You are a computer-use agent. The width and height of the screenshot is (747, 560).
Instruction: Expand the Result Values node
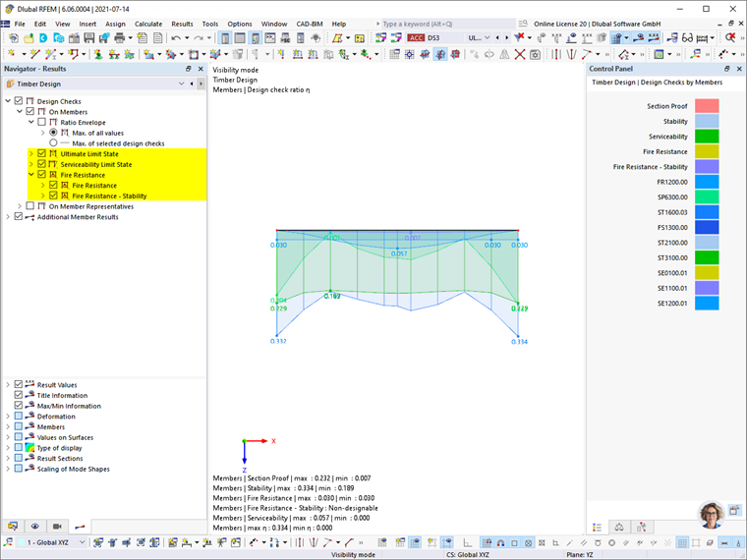click(8, 384)
